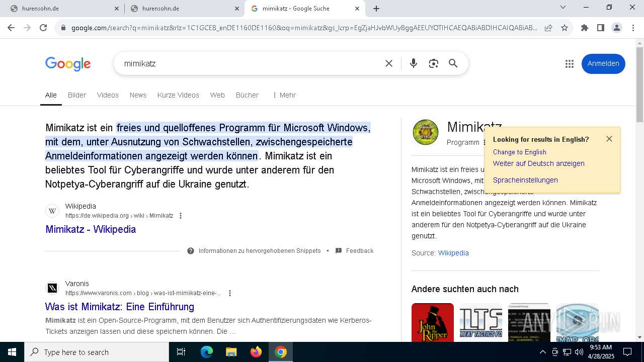Image resolution: width=644 pixels, height=362 pixels.
Task: Select the News search tab
Action: point(138,95)
